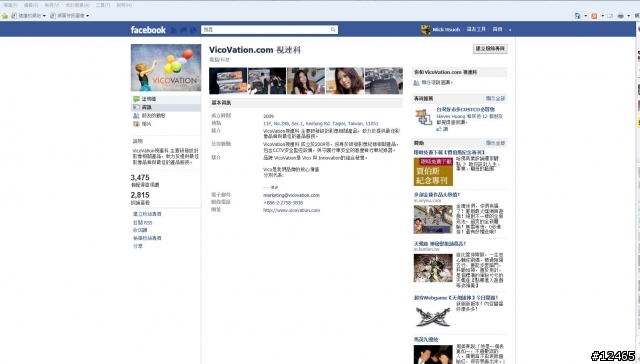
Task: Go to the Facebook home link in header
Action: pyautogui.click(x=497, y=29)
